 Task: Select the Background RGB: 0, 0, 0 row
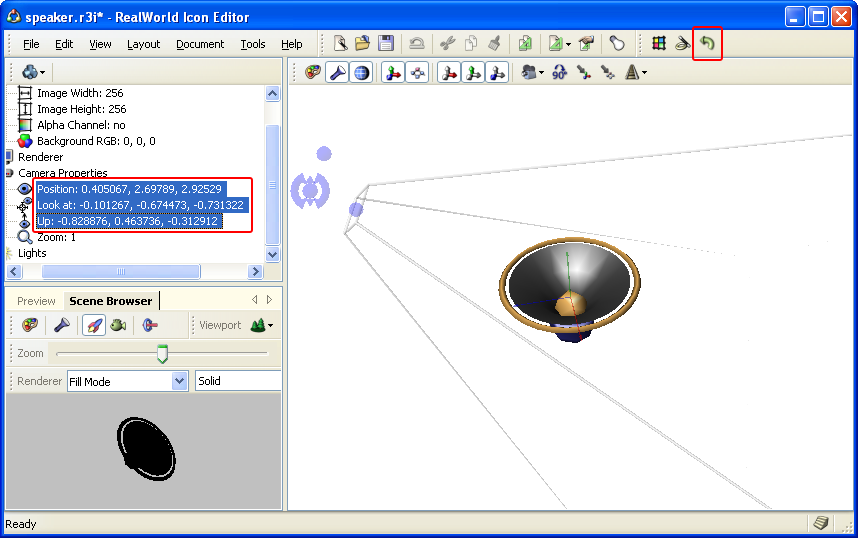pos(96,141)
